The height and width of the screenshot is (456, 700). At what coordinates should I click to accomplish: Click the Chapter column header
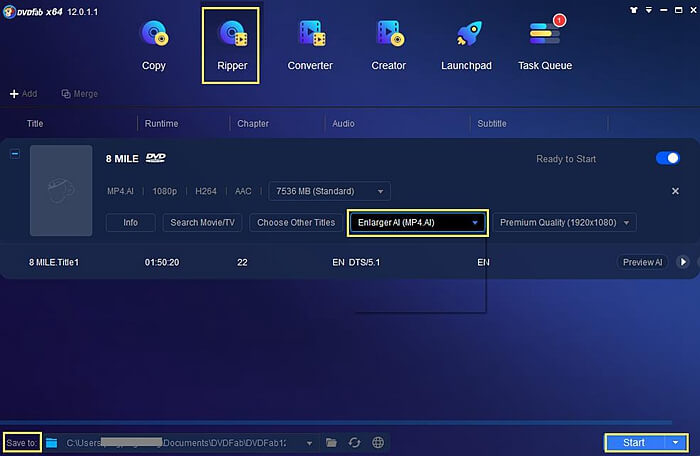click(x=253, y=123)
